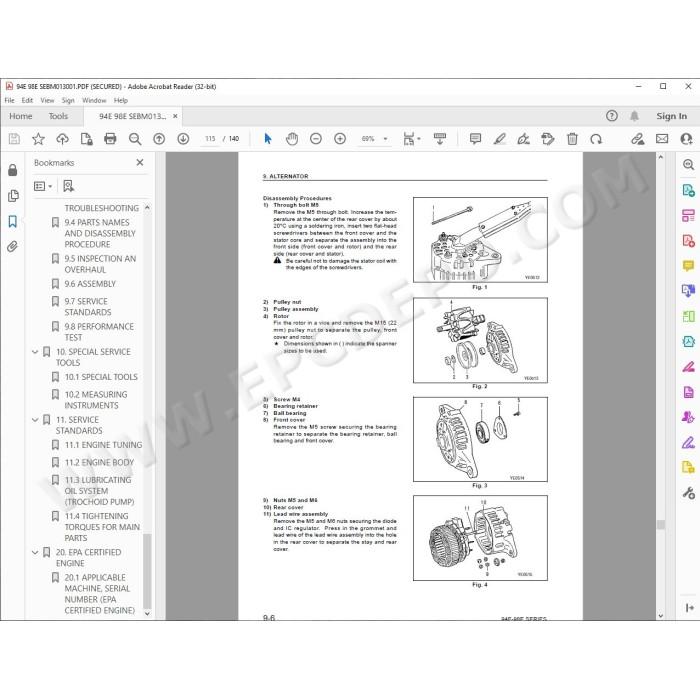Toggle the Bookmarks panel icon
Viewport: 700px width, 700px height.
pyautogui.click(x=12, y=221)
